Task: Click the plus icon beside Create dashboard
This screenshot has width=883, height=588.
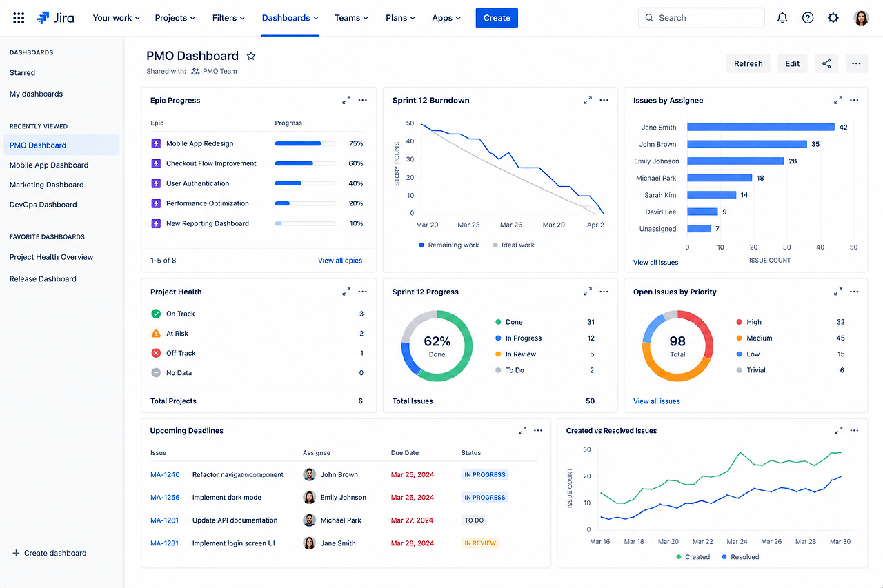Action: coord(16,553)
